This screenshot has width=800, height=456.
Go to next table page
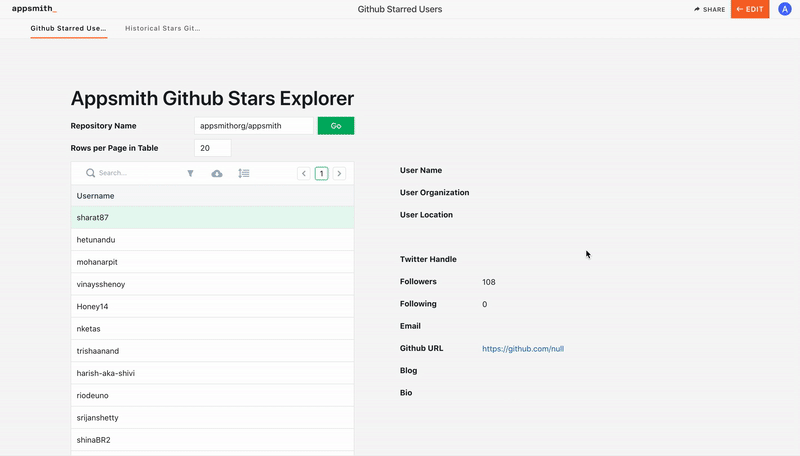(x=339, y=173)
